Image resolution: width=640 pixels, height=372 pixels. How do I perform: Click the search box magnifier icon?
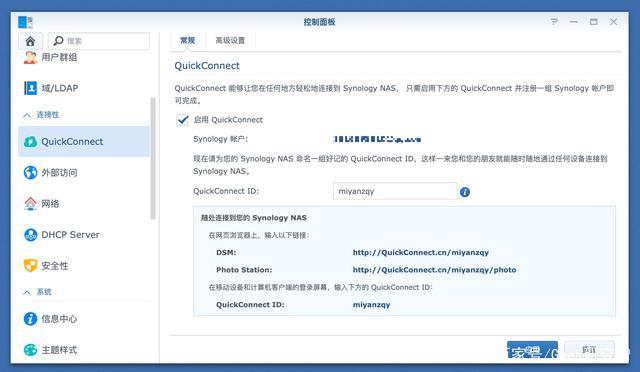click(58, 41)
